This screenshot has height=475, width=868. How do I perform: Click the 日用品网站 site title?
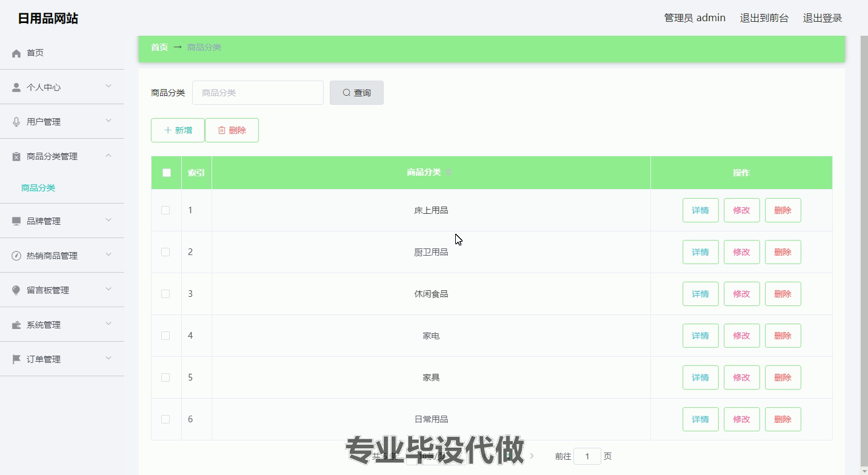[48, 18]
